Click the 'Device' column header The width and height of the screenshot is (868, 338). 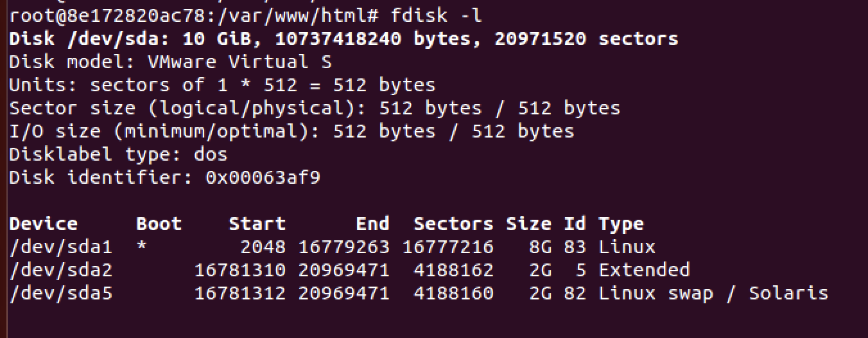tap(44, 224)
